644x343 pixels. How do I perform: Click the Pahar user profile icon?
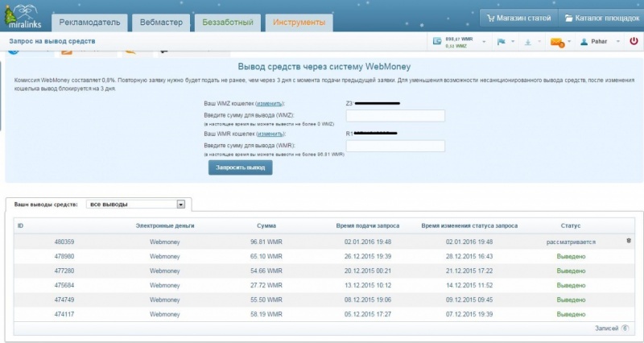(x=584, y=42)
